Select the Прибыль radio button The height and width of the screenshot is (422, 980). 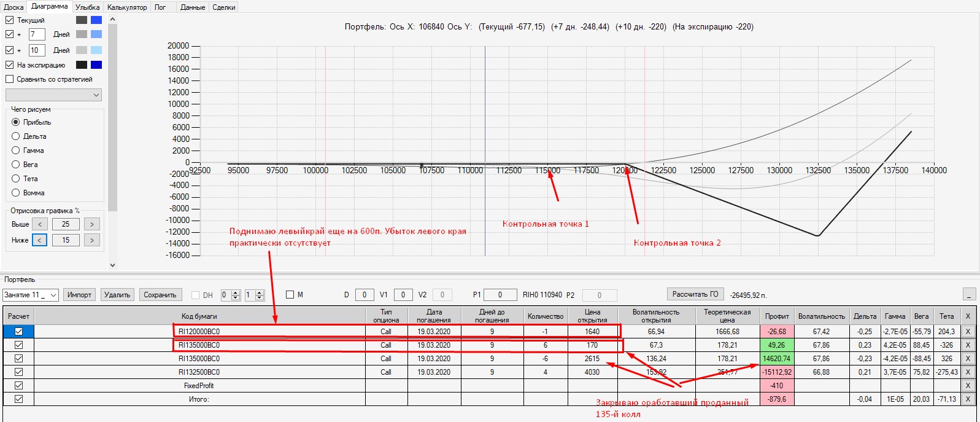coord(16,122)
